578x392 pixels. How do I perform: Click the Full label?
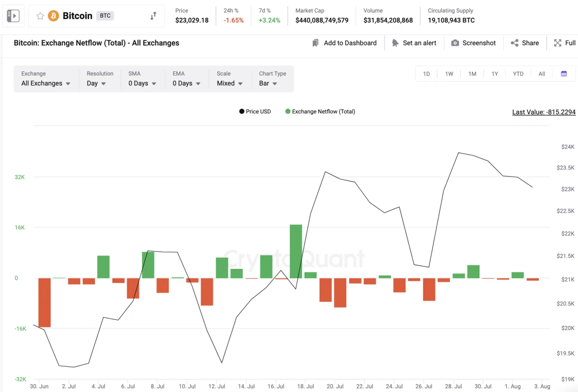570,43
